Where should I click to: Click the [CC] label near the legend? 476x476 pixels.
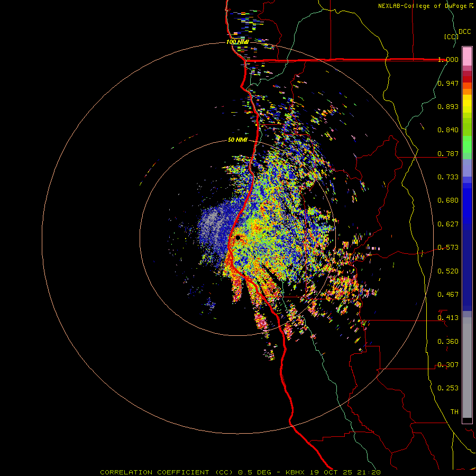[452, 36]
